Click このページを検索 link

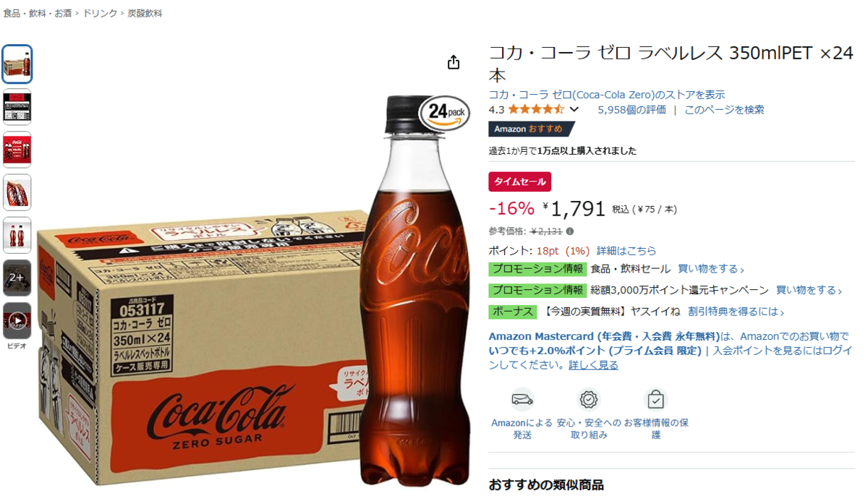tap(724, 110)
